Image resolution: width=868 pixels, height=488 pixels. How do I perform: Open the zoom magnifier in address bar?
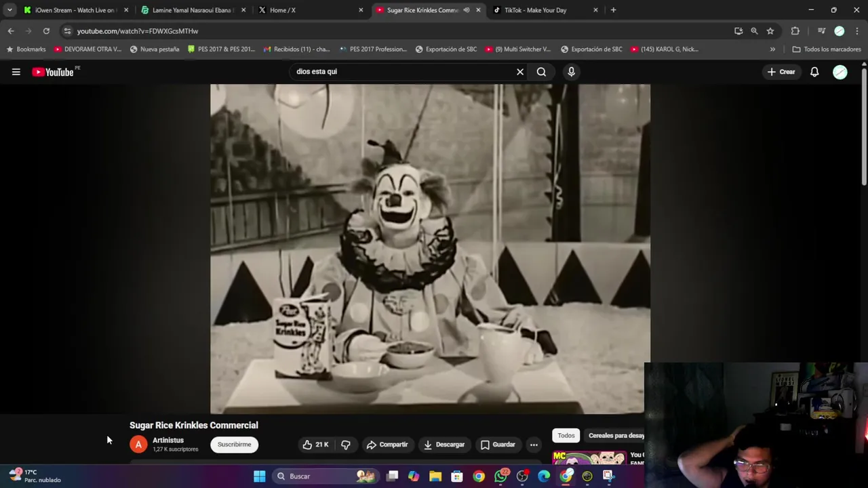tap(754, 31)
